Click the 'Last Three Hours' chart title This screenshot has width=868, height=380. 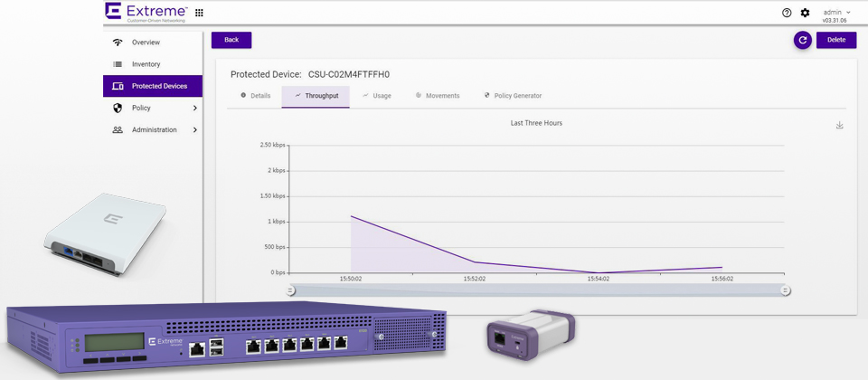click(536, 123)
